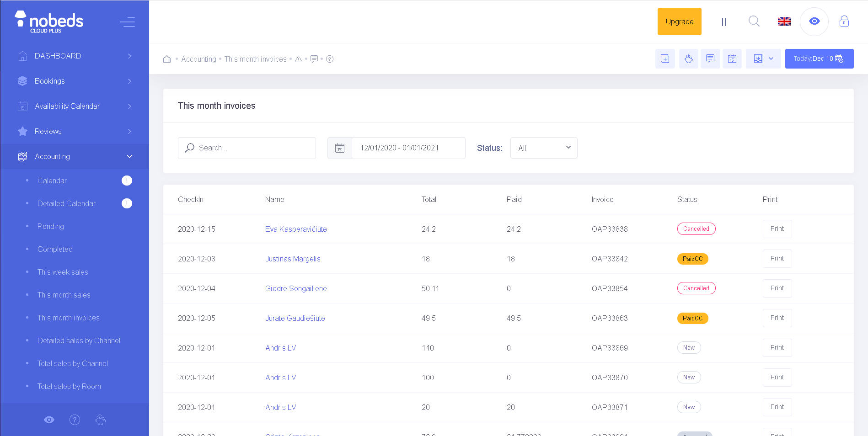This screenshot has height=436, width=868.
Task: Click the UK flag language selector
Action: click(784, 21)
